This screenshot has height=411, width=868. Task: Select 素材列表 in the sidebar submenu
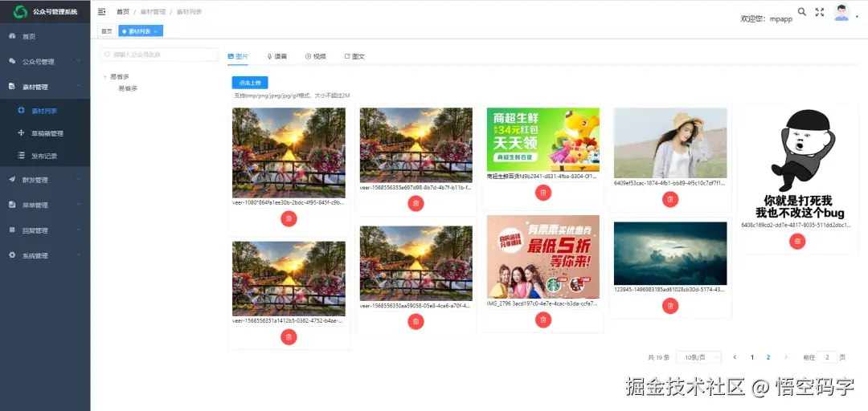point(45,111)
